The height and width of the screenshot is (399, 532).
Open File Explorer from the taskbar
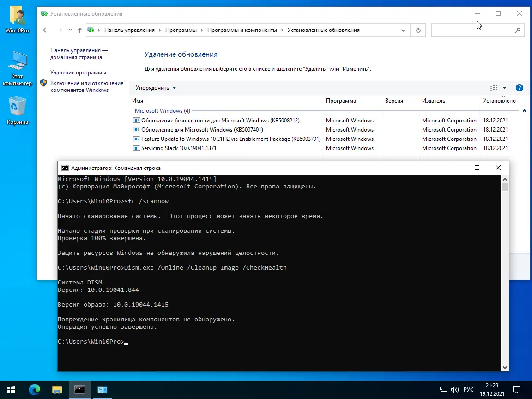coord(57,390)
